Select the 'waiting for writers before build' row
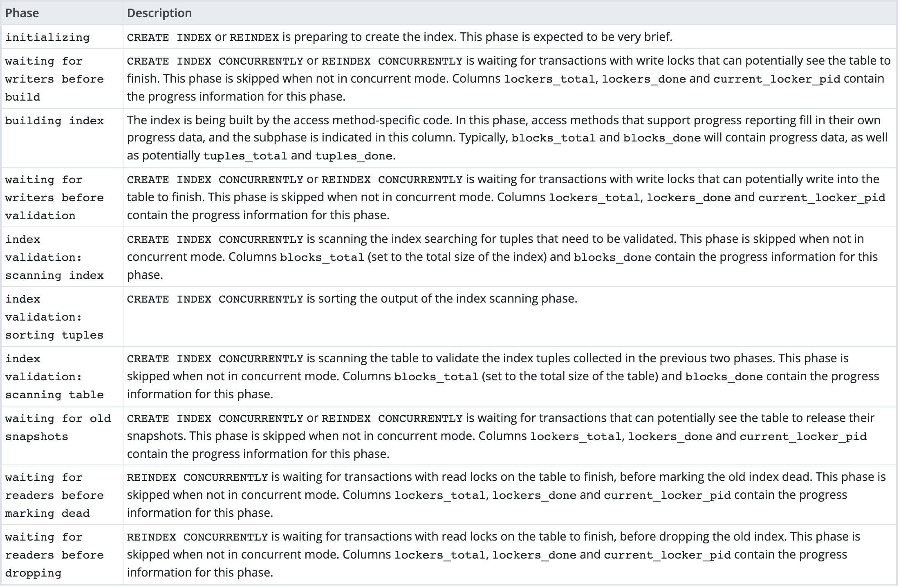Screen dimensions: 901x588 pyautogui.click(x=450, y=78)
